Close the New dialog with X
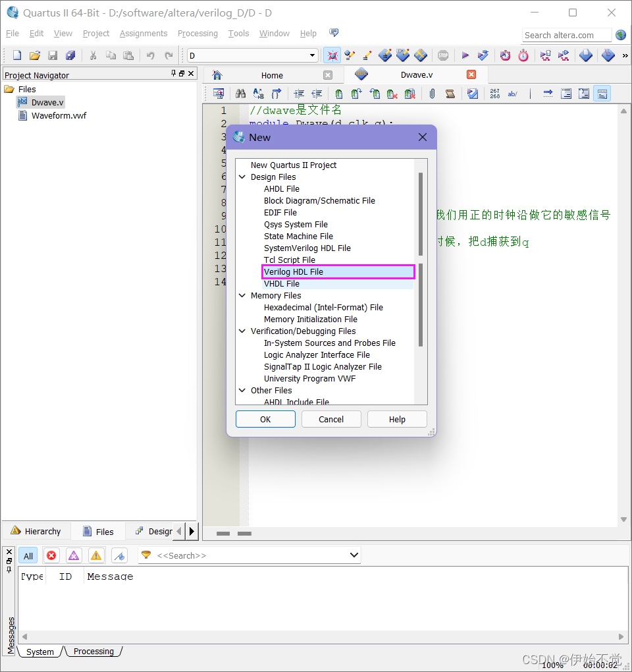This screenshot has height=672, width=632. (422, 137)
